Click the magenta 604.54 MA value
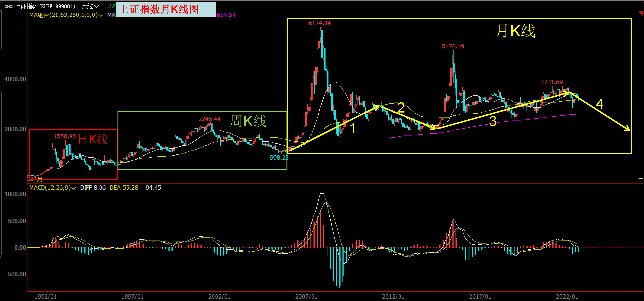644x301 pixels. tap(226, 15)
